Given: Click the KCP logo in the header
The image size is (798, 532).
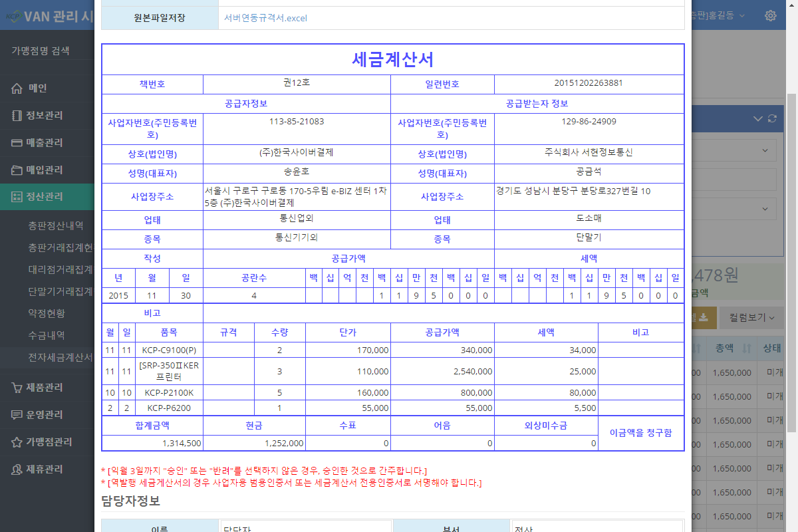Looking at the screenshot, I should (x=12, y=15).
